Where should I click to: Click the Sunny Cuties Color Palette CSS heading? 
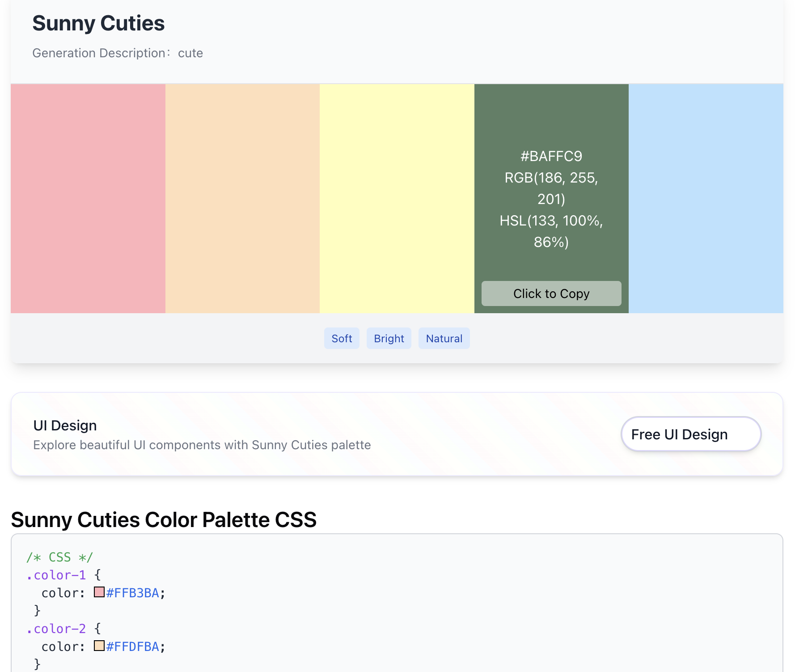[x=164, y=519]
